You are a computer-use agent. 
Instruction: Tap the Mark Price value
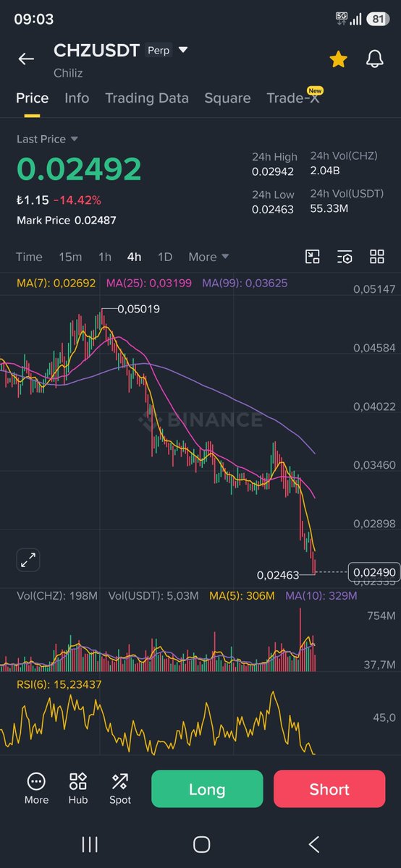click(x=95, y=220)
